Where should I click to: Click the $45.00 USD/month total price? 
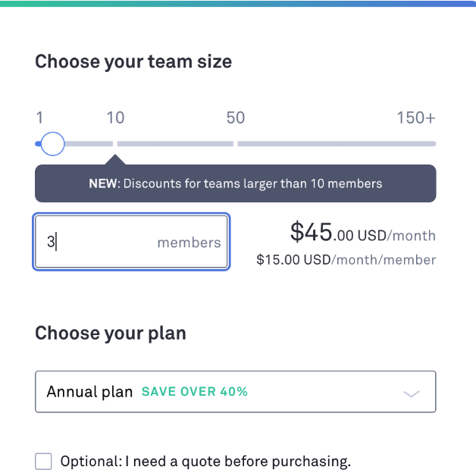pos(363,233)
